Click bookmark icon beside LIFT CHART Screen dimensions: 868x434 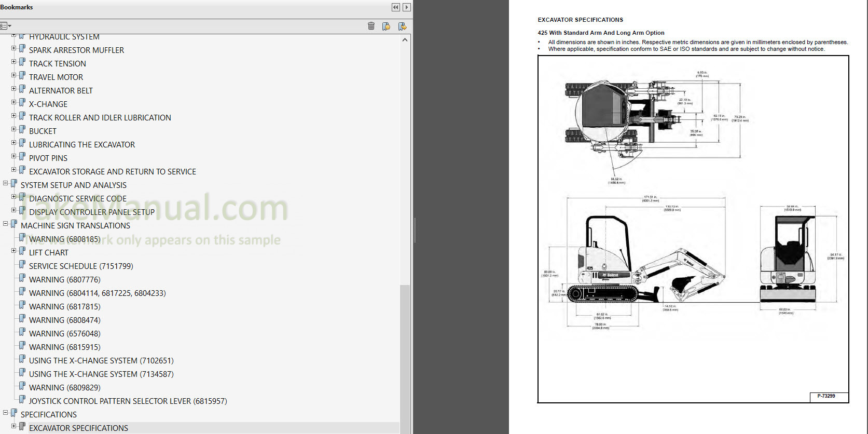click(x=22, y=252)
